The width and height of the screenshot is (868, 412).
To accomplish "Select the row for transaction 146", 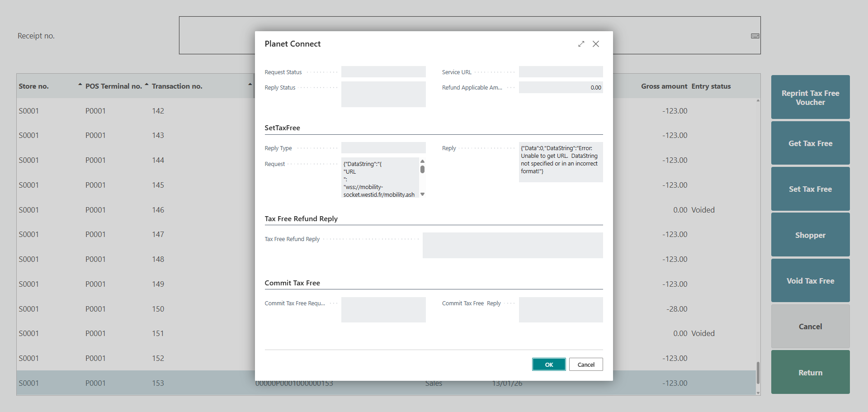I will pos(136,210).
